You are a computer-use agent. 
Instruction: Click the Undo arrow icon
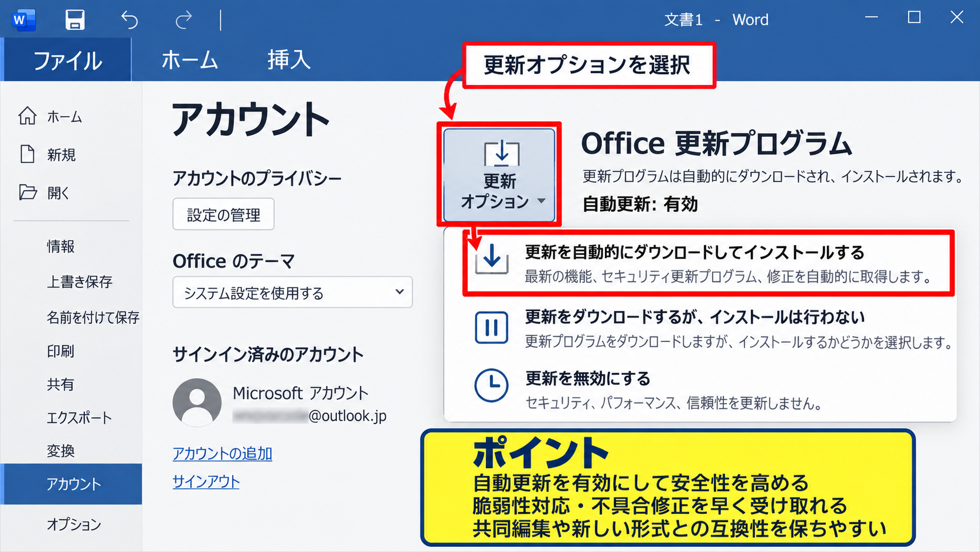[x=130, y=20]
